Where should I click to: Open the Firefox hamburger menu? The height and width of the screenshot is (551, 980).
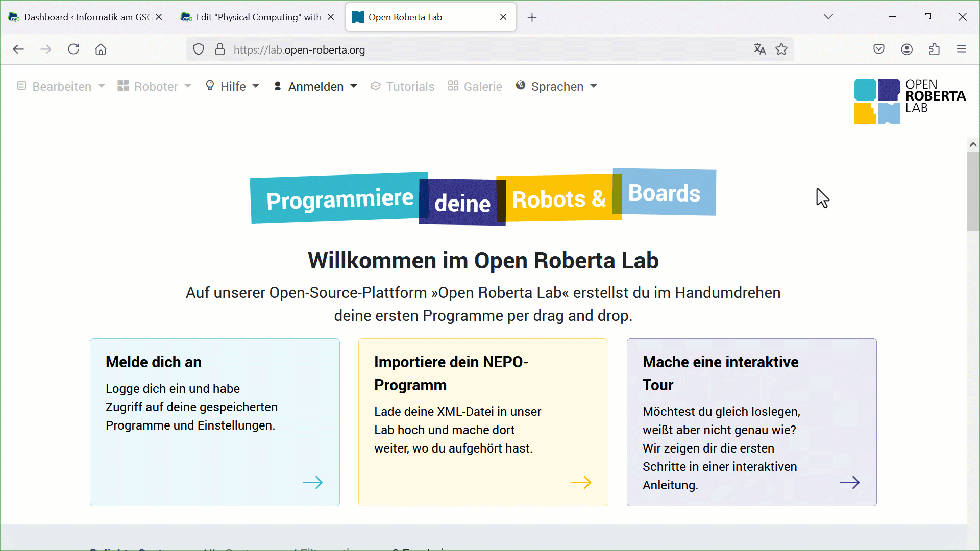click(962, 49)
